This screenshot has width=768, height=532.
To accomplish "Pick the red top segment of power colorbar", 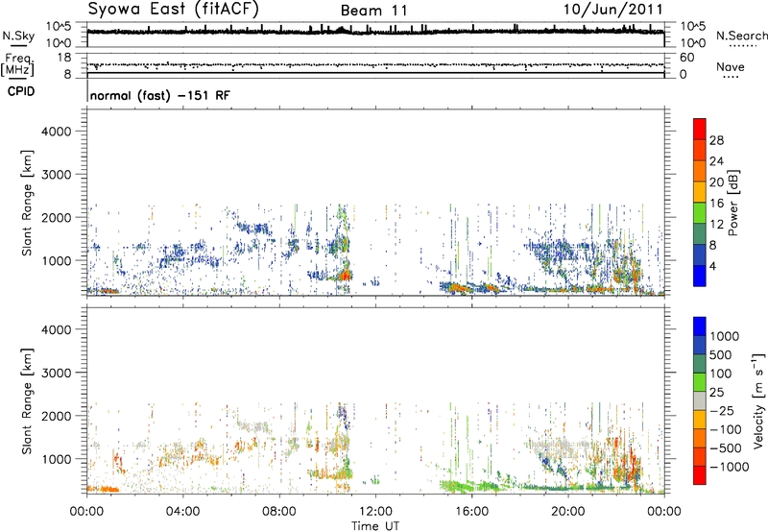I will click(x=700, y=129).
